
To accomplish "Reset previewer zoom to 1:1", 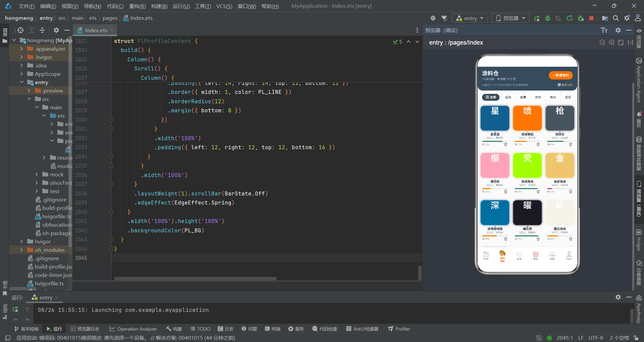I will click(x=630, y=43).
